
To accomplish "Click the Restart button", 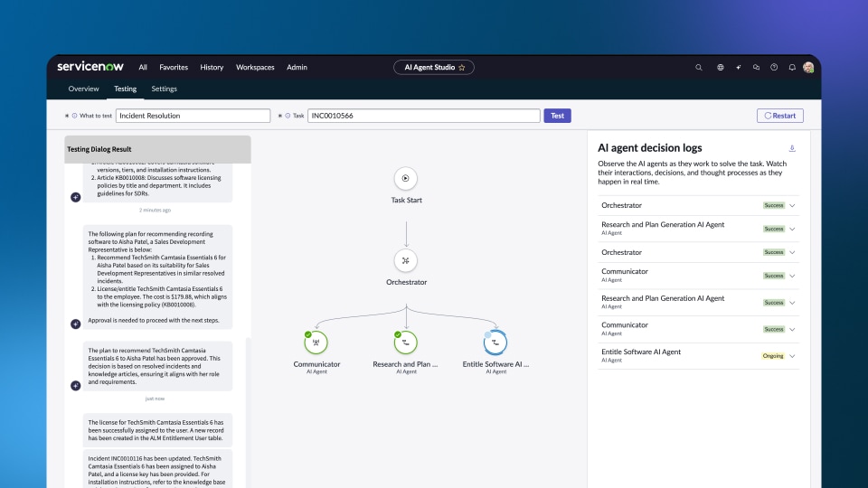I will point(779,116).
